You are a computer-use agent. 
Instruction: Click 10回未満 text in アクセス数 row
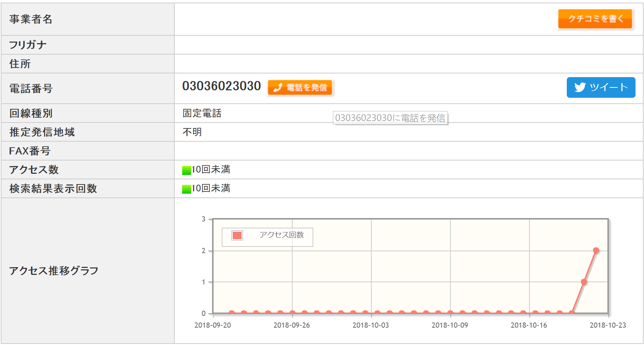point(211,169)
